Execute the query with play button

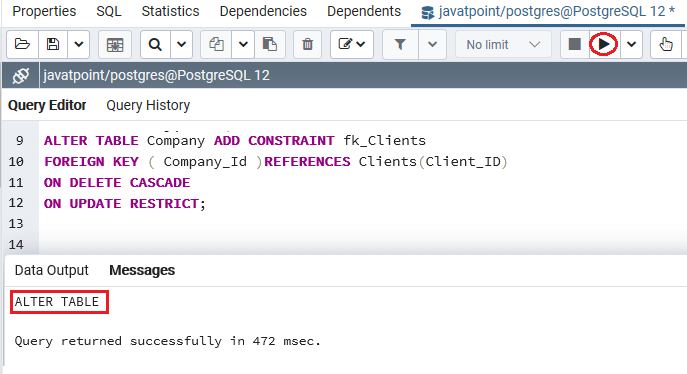click(604, 44)
